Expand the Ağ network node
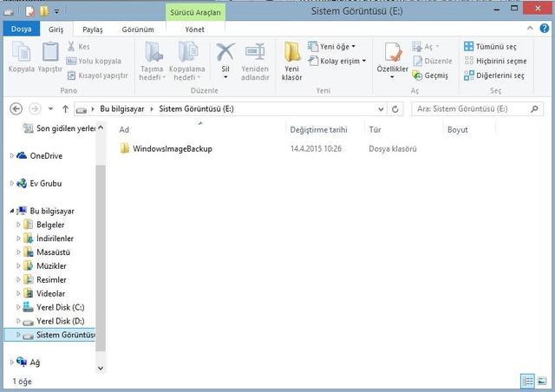The image size is (555, 392). [11, 362]
